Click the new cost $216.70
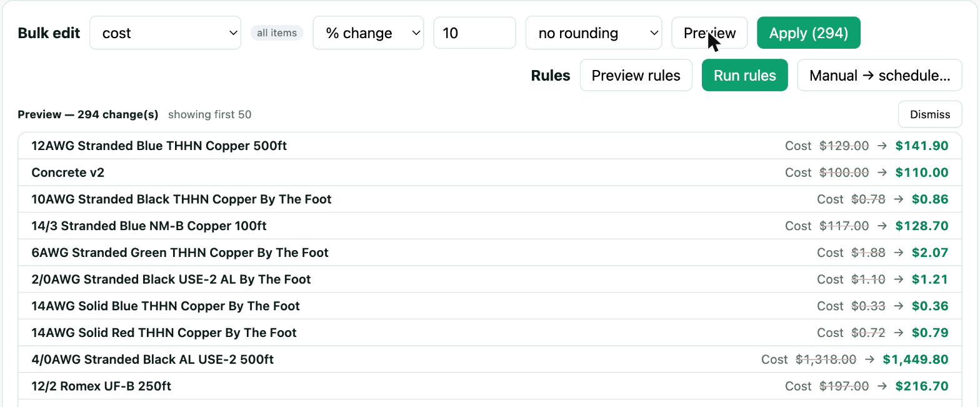Viewport: 980px width, 407px height. pyautogui.click(x=922, y=386)
